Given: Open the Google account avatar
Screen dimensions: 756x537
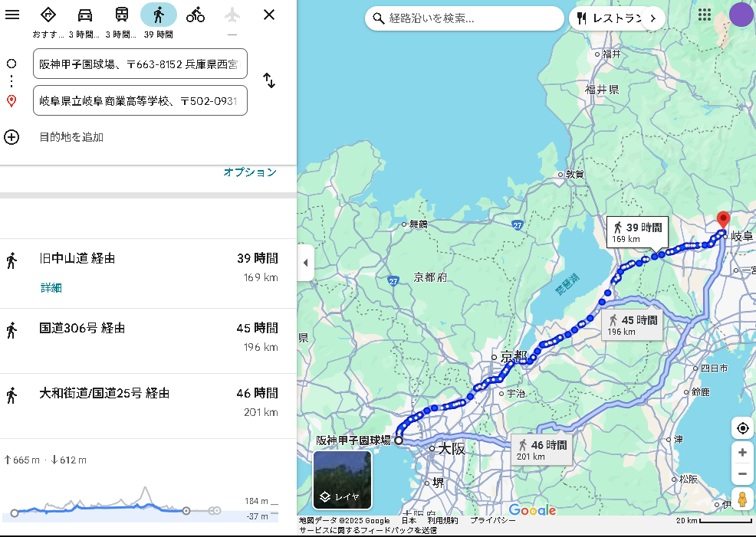Looking at the screenshot, I should [x=741, y=15].
